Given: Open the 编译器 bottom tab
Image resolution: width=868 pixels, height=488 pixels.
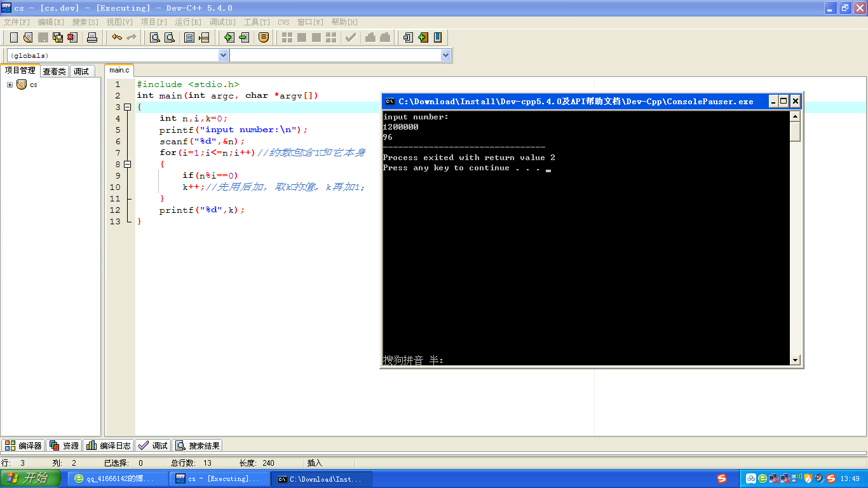Looking at the screenshot, I should click(24, 445).
